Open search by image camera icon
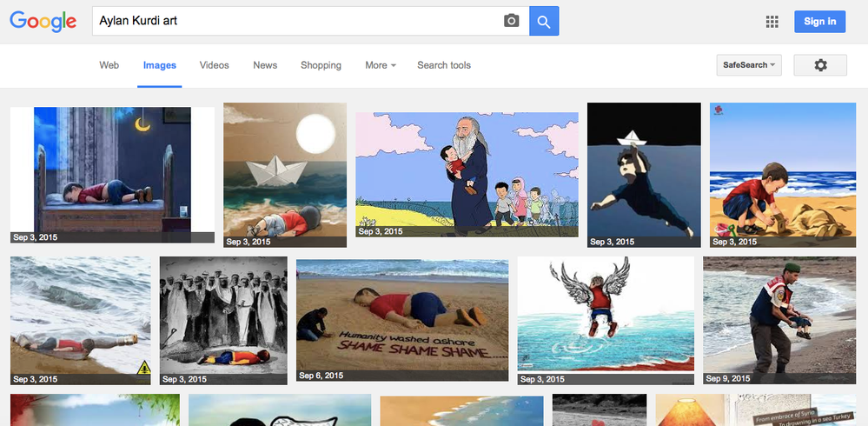Viewport: 868px width, 426px height. coord(512,21)
